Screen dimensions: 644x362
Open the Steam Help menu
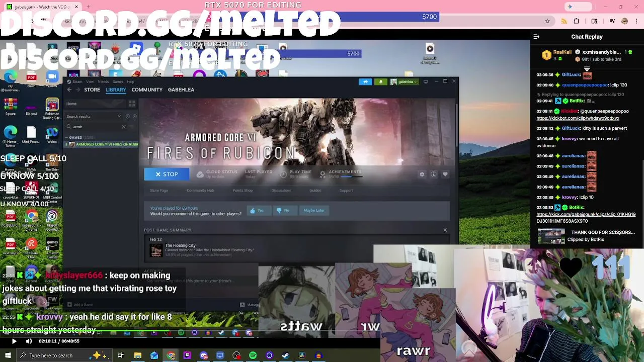click(130, 81)
